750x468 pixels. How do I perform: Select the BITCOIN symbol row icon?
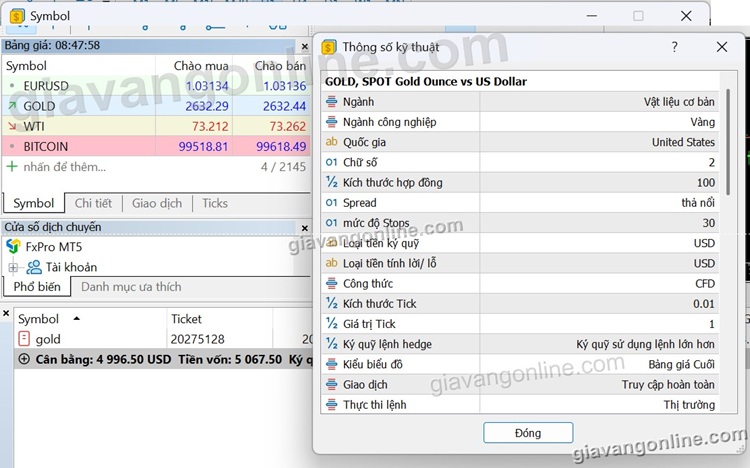point(11,146)
